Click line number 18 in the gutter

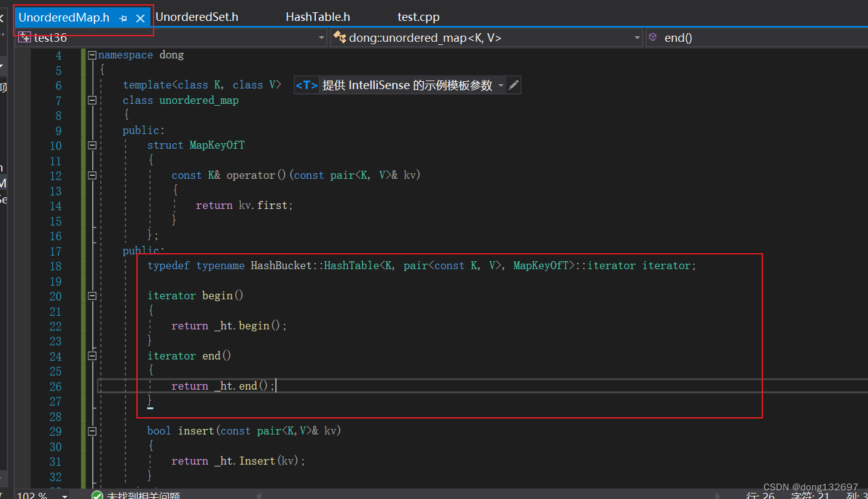55,266
